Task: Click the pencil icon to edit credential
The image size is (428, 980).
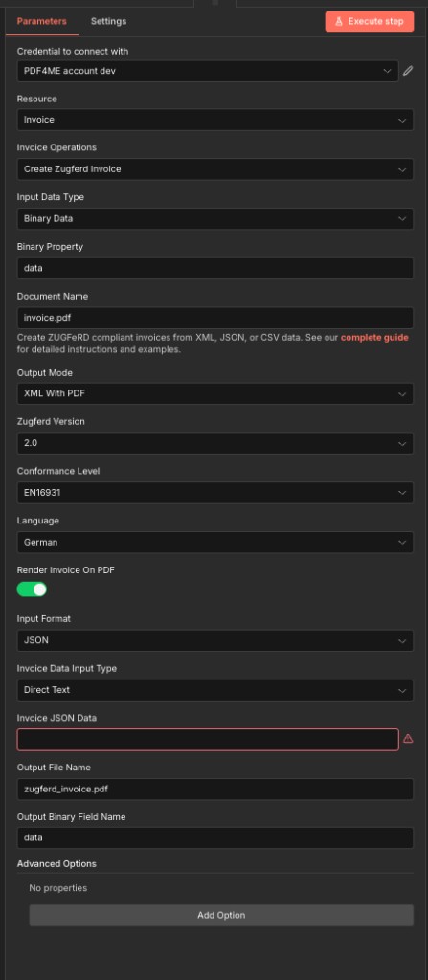Action: (408, 71)
